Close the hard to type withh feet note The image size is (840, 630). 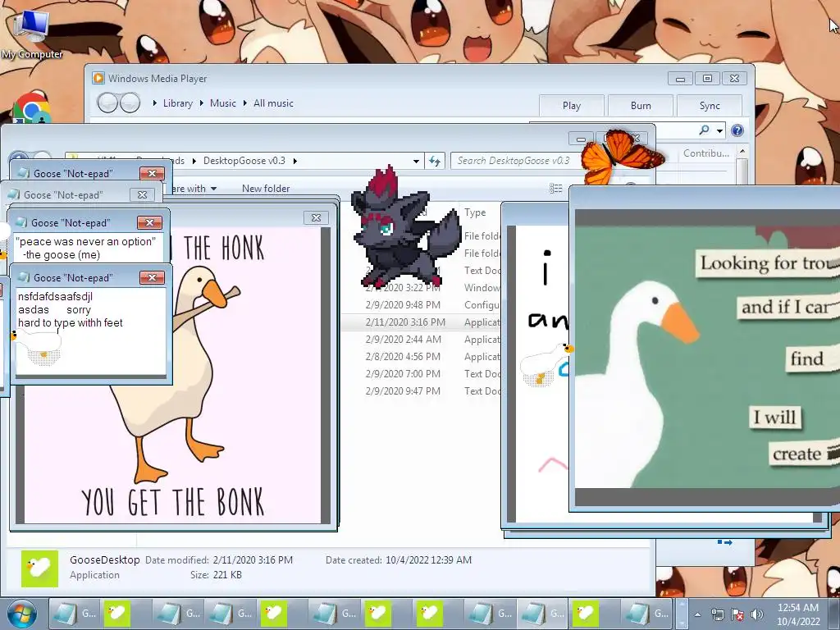pyautogui.click(x=152, y=277)
